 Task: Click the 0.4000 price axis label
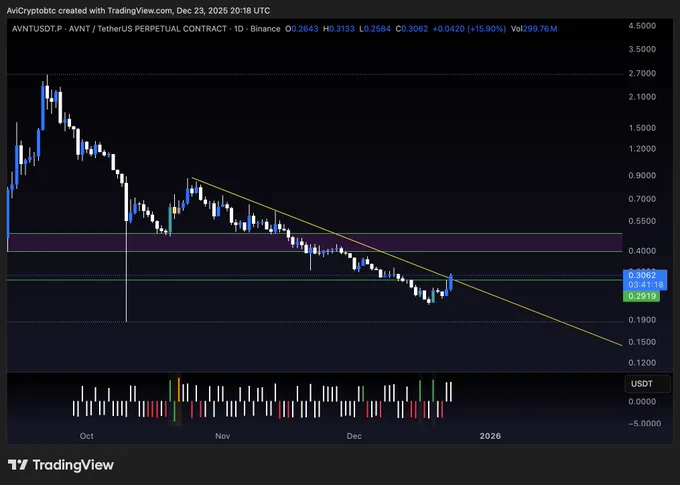642,251
